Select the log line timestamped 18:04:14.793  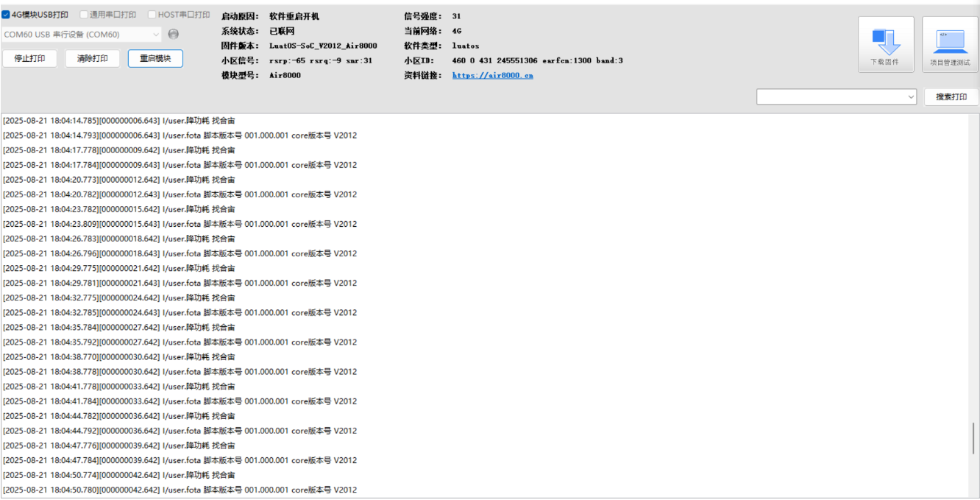click(180, 135)
